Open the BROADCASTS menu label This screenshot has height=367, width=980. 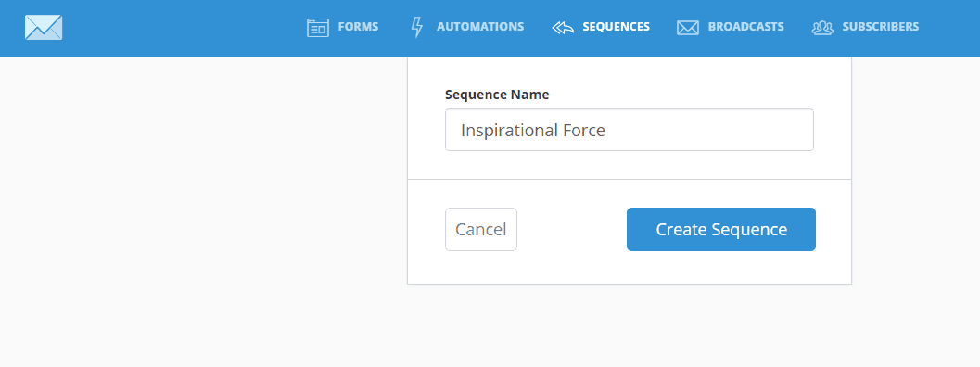(x=745, y=27)
